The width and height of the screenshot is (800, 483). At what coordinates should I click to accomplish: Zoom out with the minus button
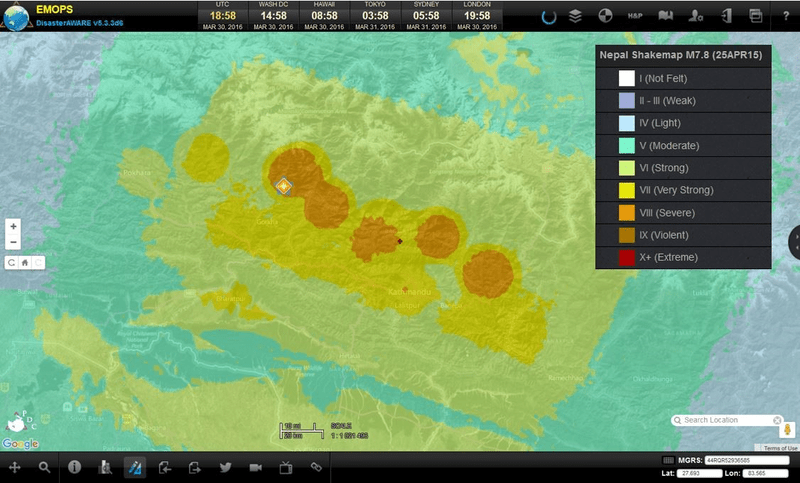(x=13, y=242)
